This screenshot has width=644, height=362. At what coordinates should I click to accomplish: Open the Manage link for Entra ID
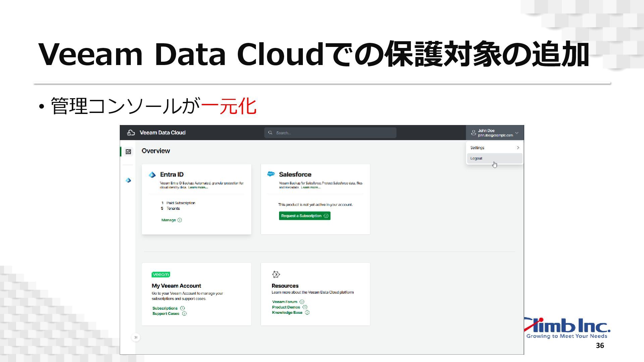tap(169, 220)
